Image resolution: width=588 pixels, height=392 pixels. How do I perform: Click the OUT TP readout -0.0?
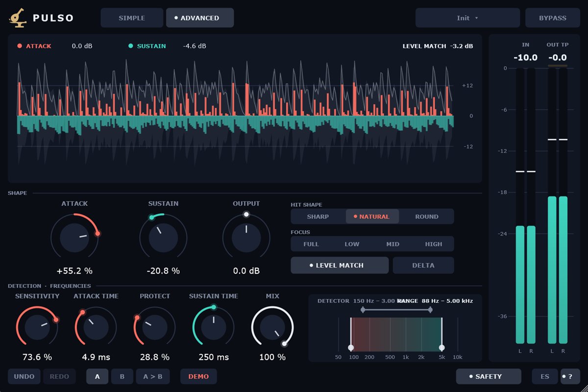pyautogui.click(x=557, y=57)
